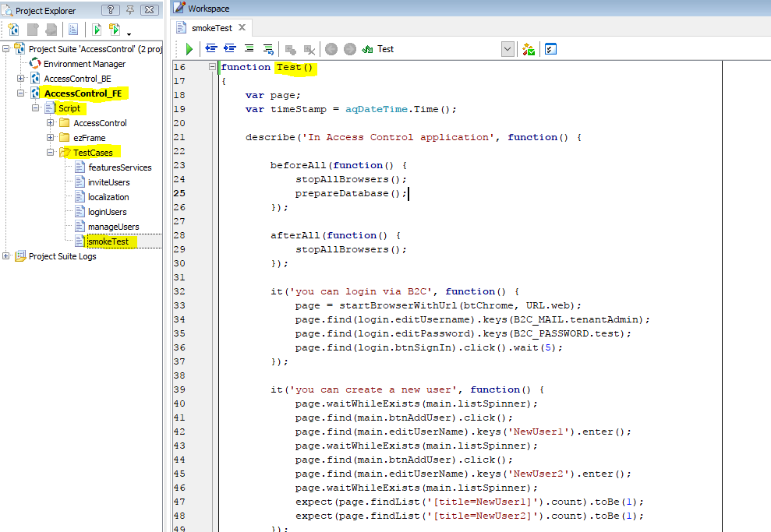The height and width of the screenshot is (532, 771).
Task: Expand the Project Suite Logs node
Action: 6,256
